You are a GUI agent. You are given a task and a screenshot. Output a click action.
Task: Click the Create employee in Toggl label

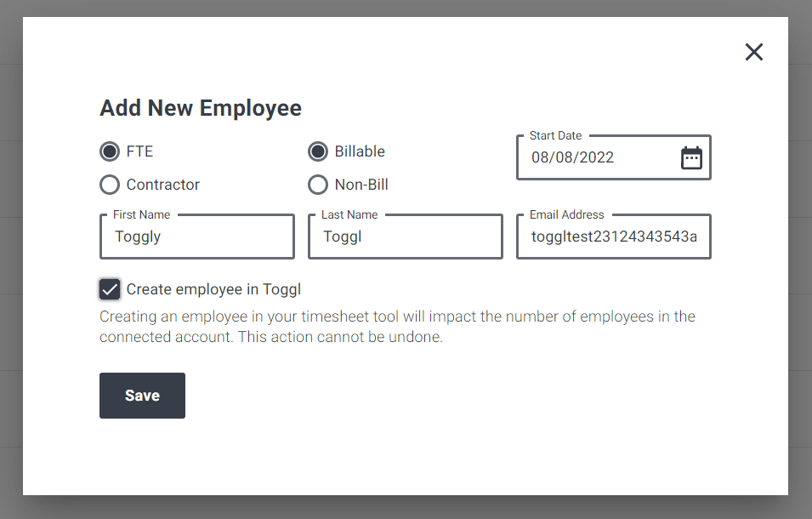coord(213,289)
